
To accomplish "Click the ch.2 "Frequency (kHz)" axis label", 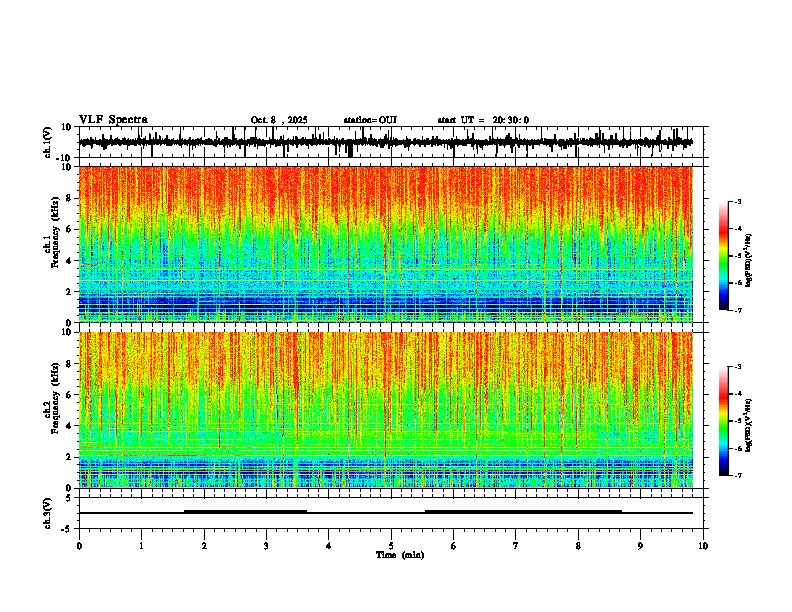I will (55, 398).
